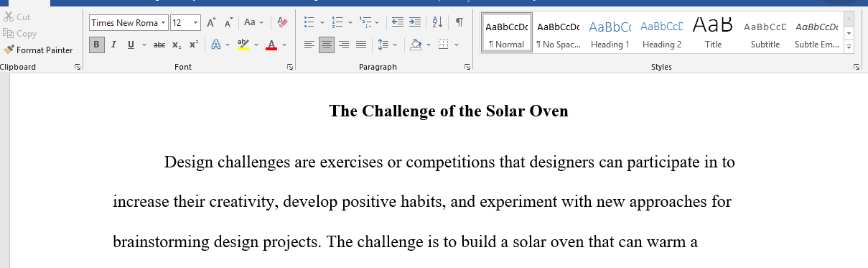This screenshot has height=268, width=868.
Task: Expand underline style arrow
Action: [x=144, y=45]
